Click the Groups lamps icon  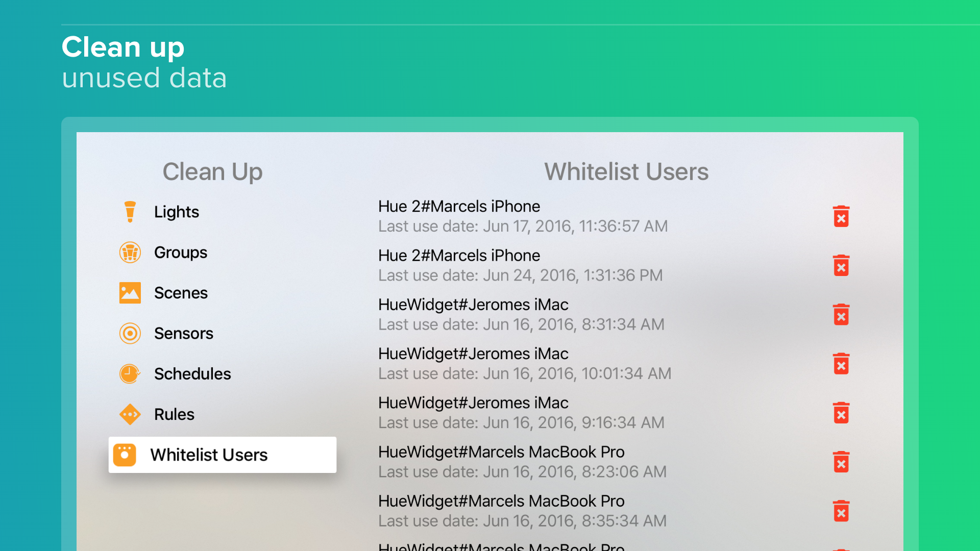tap(130, 253)
